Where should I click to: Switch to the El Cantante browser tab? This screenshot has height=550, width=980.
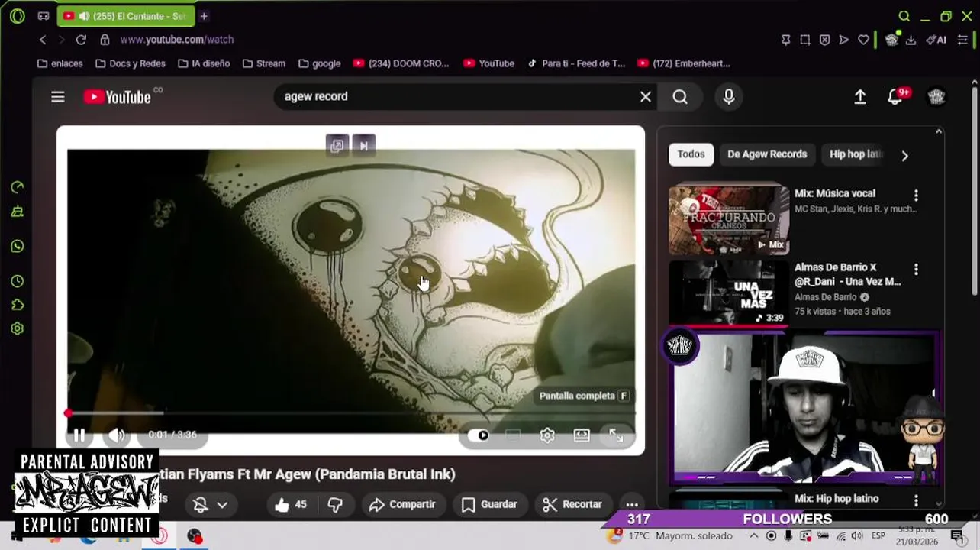tap(126, 16)
